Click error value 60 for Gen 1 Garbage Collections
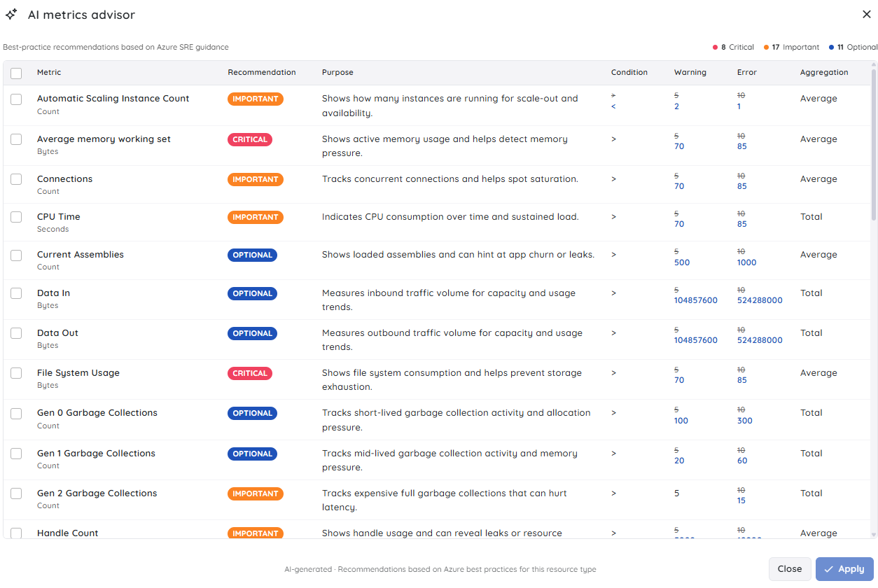The width and height of the screenshot is (878, 588). [742, 461]
